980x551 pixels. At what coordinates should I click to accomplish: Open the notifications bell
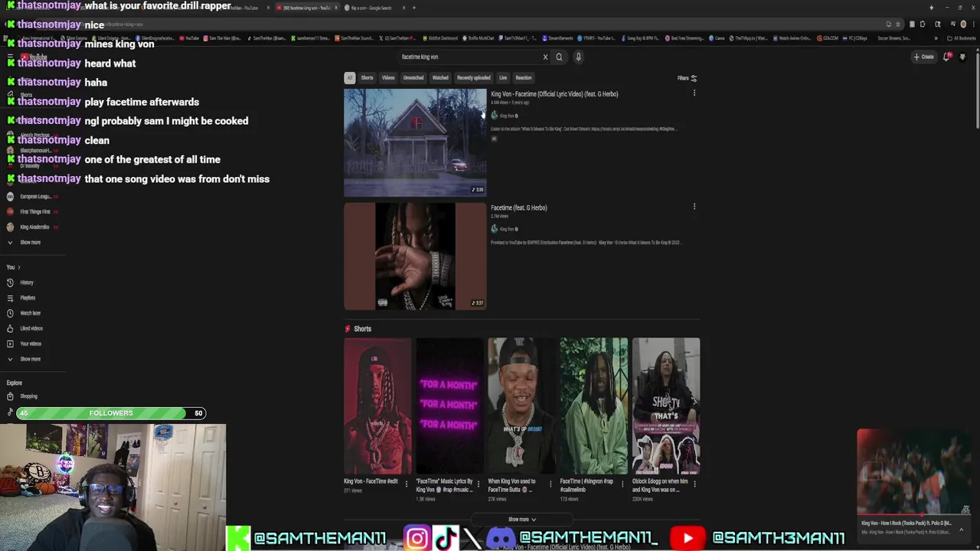(x=948, y=57)
